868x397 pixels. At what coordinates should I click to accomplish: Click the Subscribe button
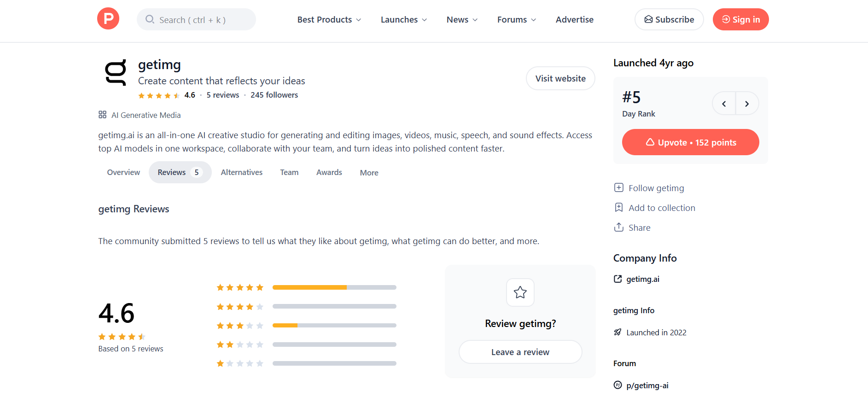[669, 19]
